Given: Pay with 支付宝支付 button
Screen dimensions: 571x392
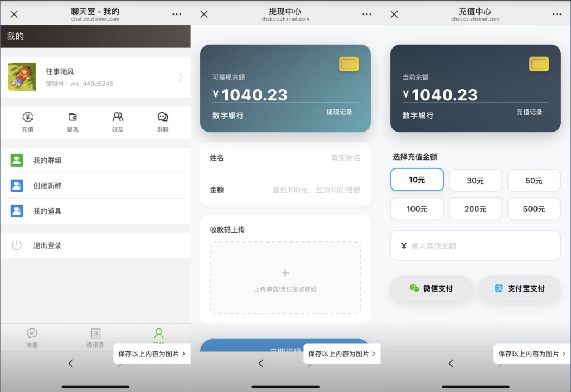Looking at the screenshot, I should pyautogui.click(x=519, y=289).
